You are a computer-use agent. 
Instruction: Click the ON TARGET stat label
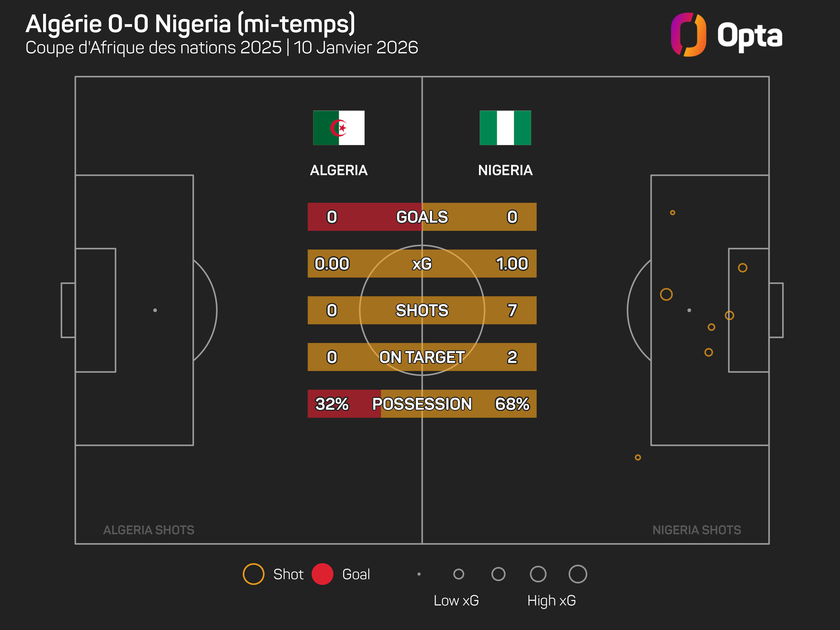[422, 357]
